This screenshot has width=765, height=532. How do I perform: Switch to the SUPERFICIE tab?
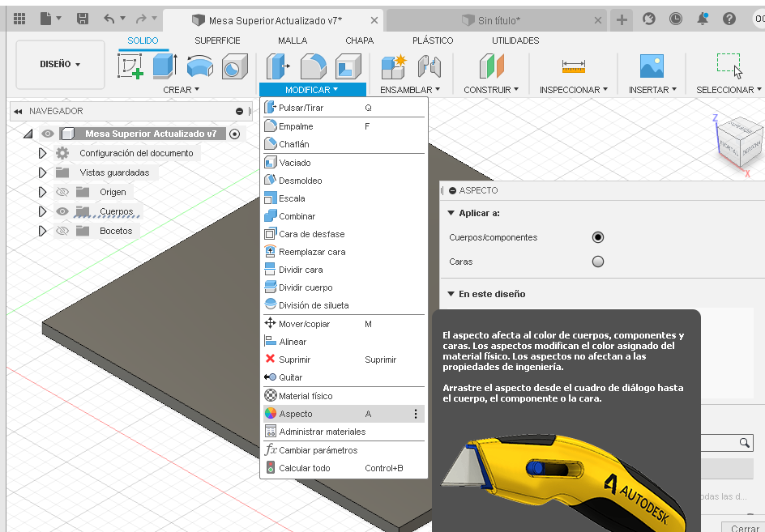pos(218,40)
